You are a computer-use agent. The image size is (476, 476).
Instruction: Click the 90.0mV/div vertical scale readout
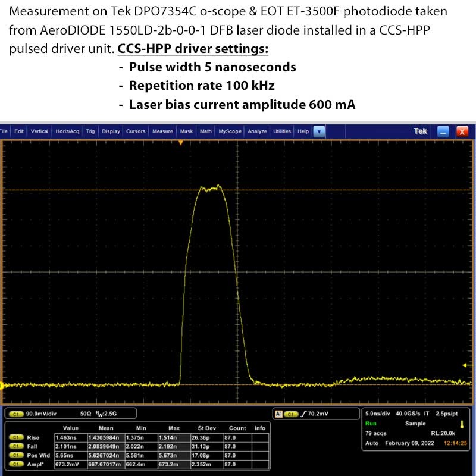41,414
